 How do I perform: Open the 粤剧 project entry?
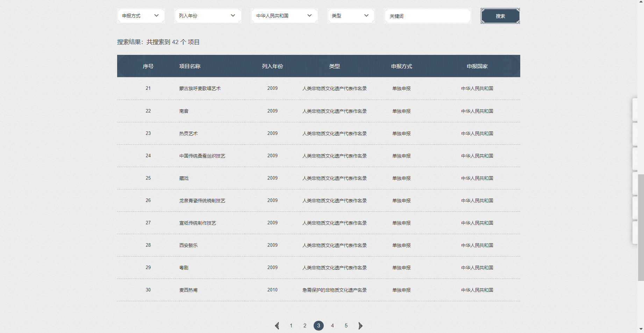184,268
